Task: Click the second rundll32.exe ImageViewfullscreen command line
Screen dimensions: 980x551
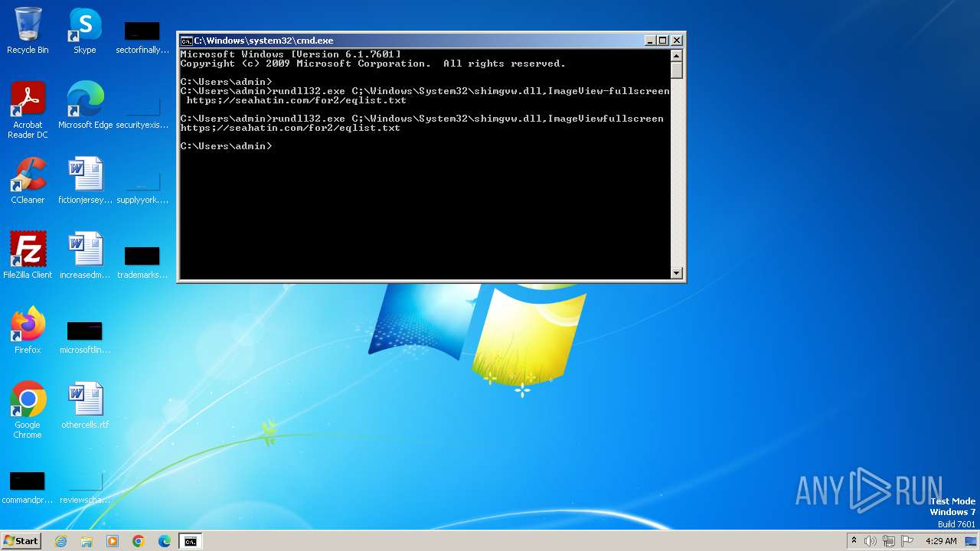Action: click(422, 123)
